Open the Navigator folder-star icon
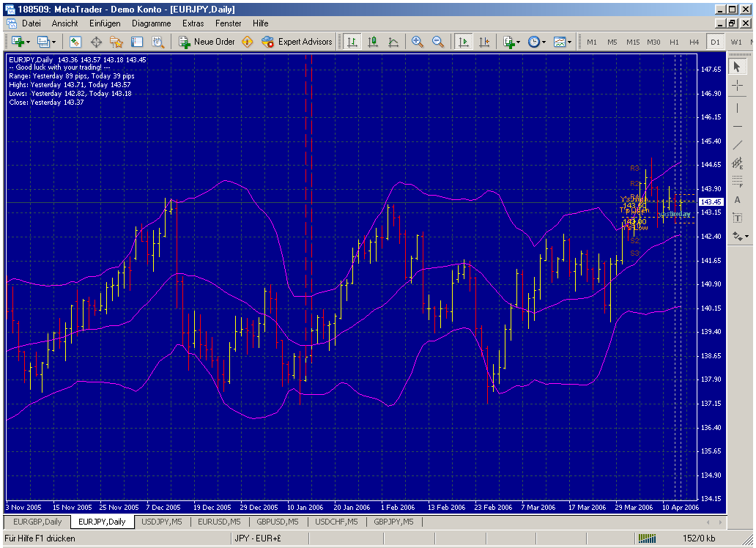Screen dimensions: 756x548 [x=116, y=42]
